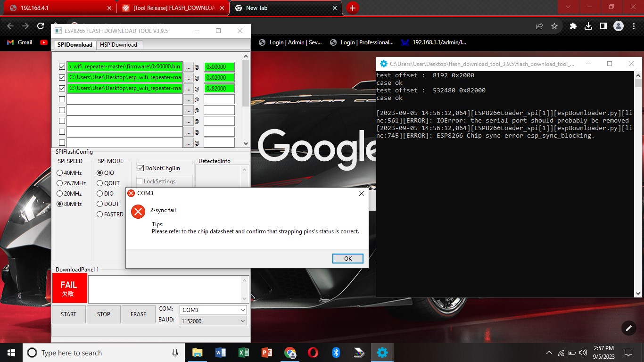The width and height of the screenshot is (644, 362).
Task: Open the Login | Admin | Sev... bookmark
Action: 290,42
